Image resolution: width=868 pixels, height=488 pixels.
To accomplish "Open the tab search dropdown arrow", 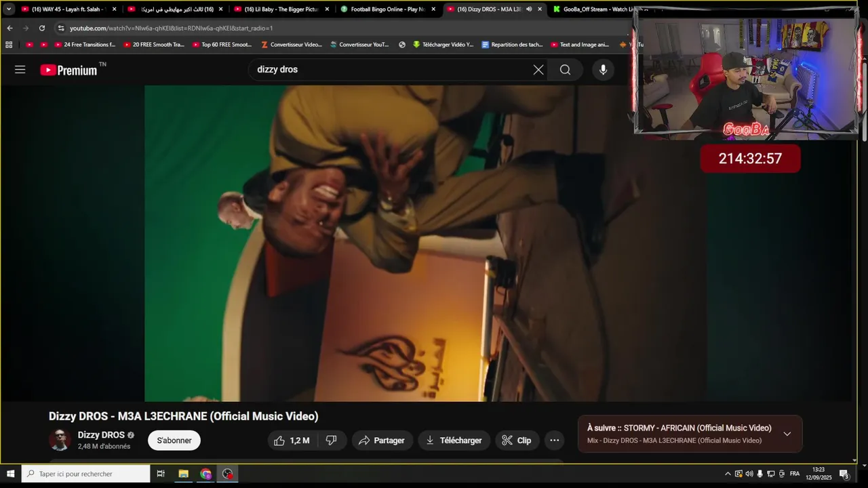I will point(9,9).
